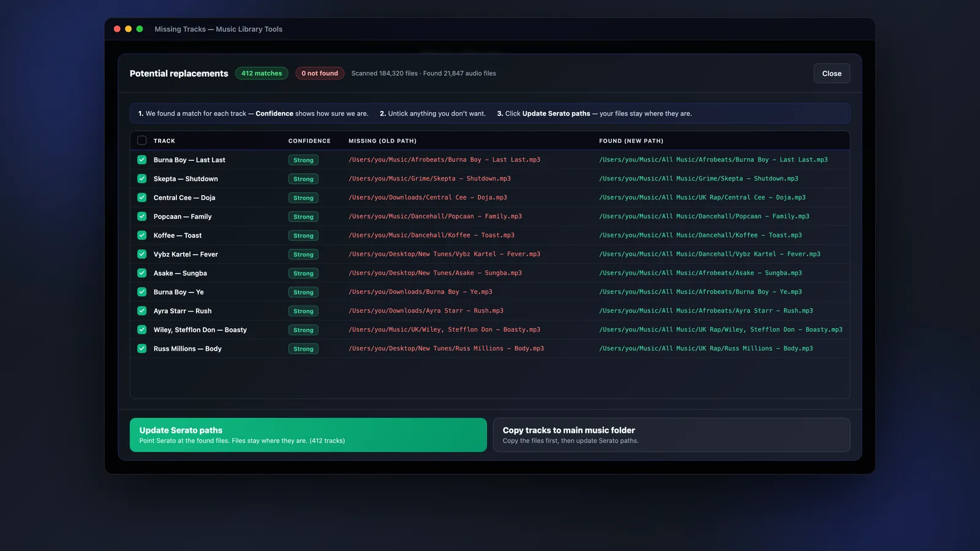Maximize the window with the green button
The height and width of the screenshot is (551, 980).
coord(140,29)
